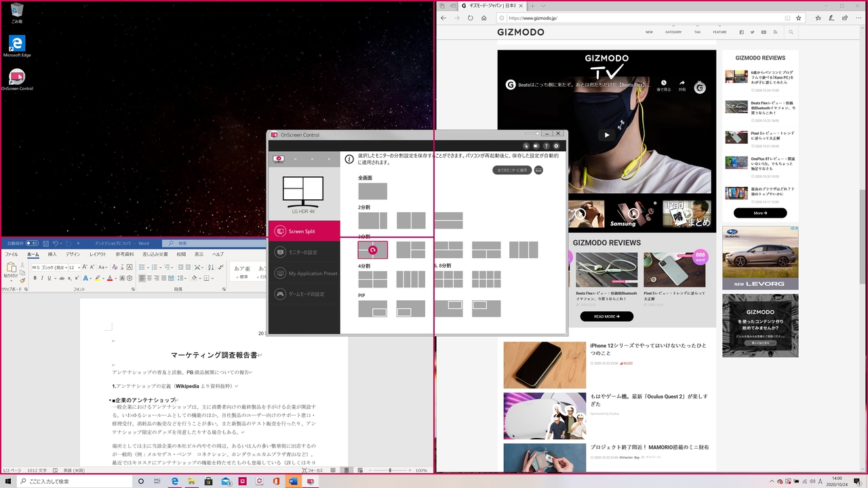
Task: Open モニターの設定 in OnScreen Control sidebar
Action: click(x=304, y=252)
